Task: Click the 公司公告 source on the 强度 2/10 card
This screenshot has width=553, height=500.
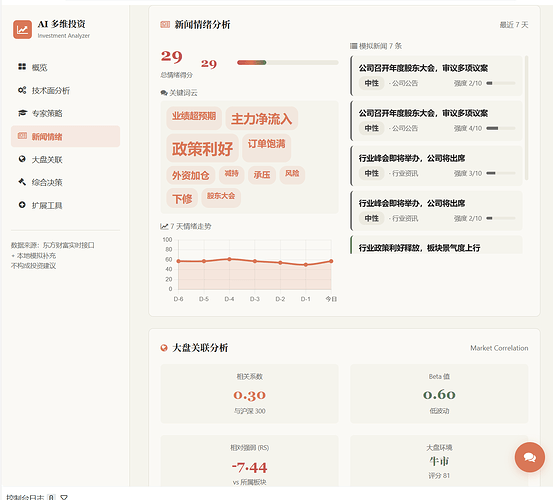Action: tap(405, 83)
